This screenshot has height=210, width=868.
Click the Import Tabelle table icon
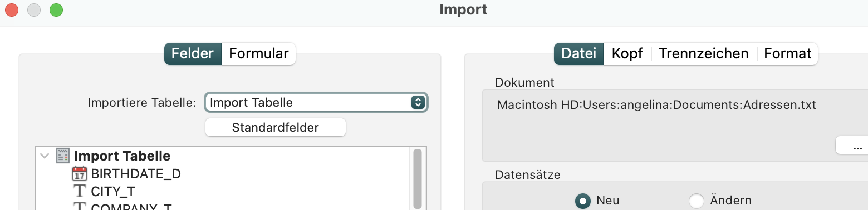click(63, 156)
